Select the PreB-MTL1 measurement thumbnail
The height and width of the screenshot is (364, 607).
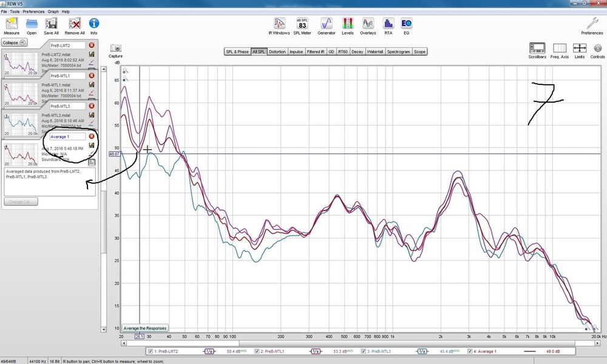[21, 94]
